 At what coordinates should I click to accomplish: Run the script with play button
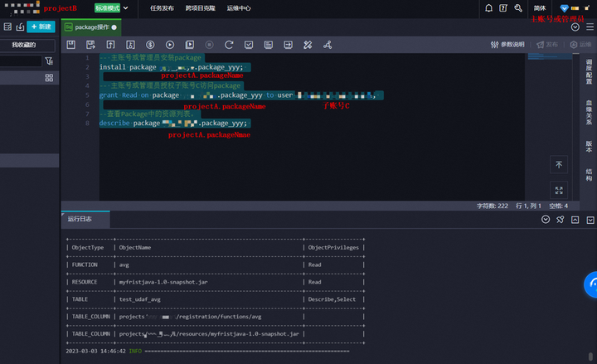coord(170,45)
